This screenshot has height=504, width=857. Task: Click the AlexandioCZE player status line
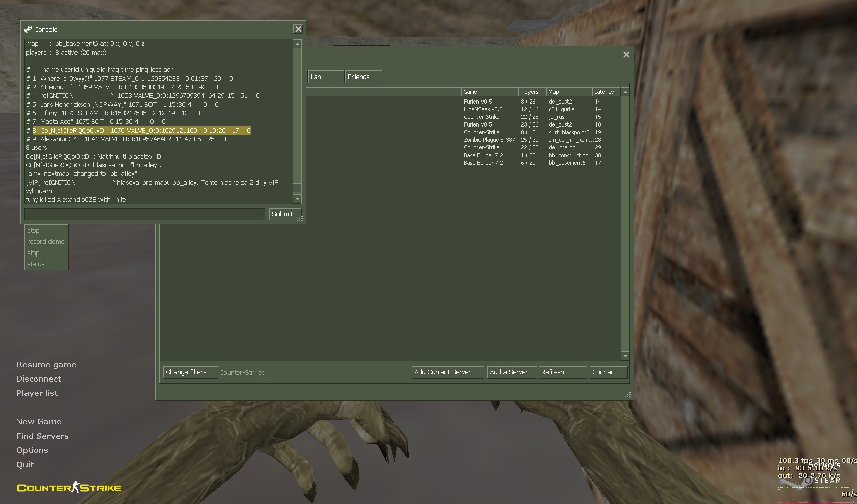point(127,139)
